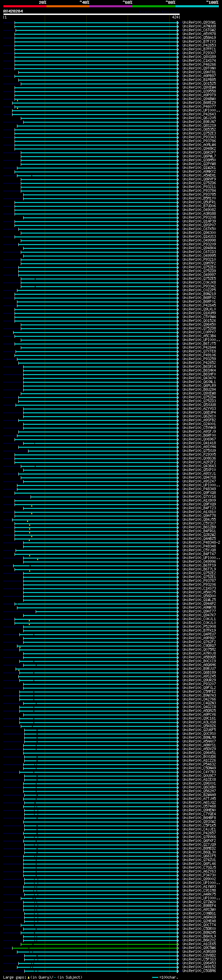
Task: Select the label UniRef100_P48348-2
Action: coord(201,542)
